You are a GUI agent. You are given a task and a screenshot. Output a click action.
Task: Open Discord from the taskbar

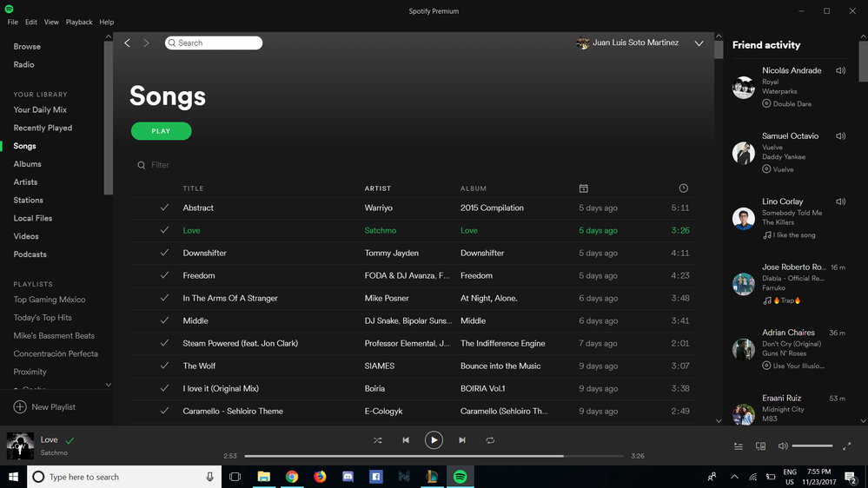(348, 477)
